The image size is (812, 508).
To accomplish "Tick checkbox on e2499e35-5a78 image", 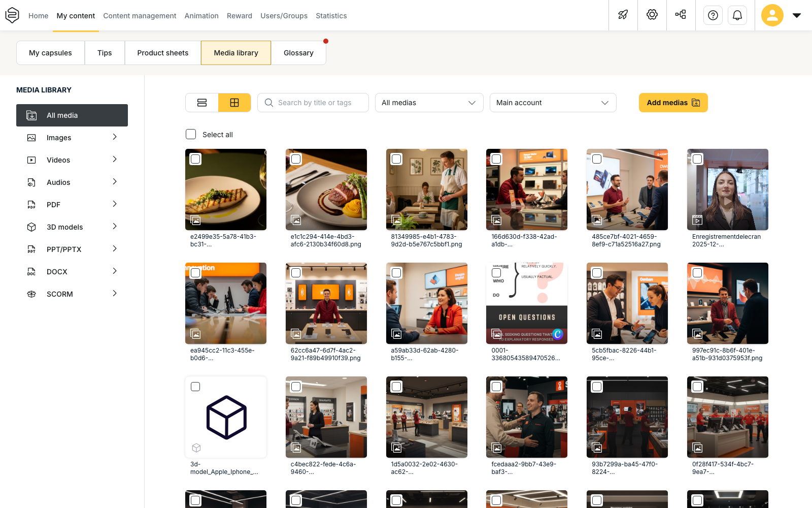I will point(195,159).
